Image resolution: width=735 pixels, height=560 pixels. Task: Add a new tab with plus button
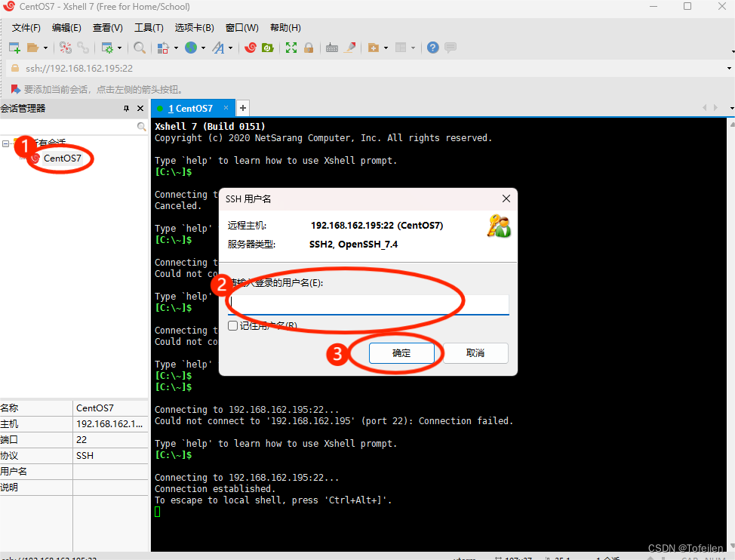click(243, 108)
